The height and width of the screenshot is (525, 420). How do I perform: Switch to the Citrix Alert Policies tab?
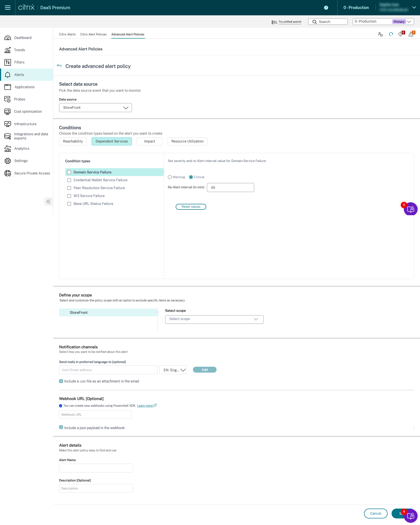(x=93, y=34)
